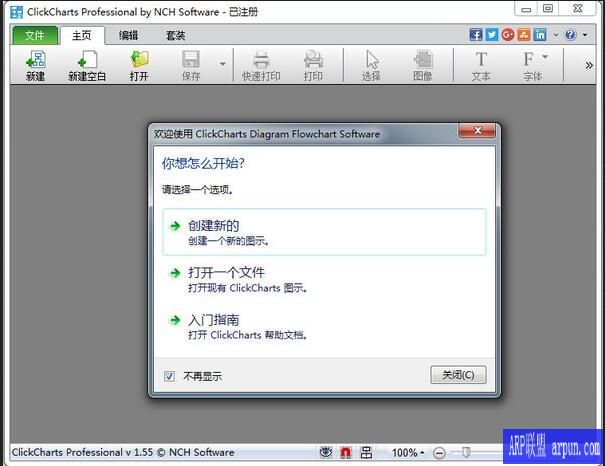
Task: Click the Facebook share icon
Action: [x=476, y=35]
